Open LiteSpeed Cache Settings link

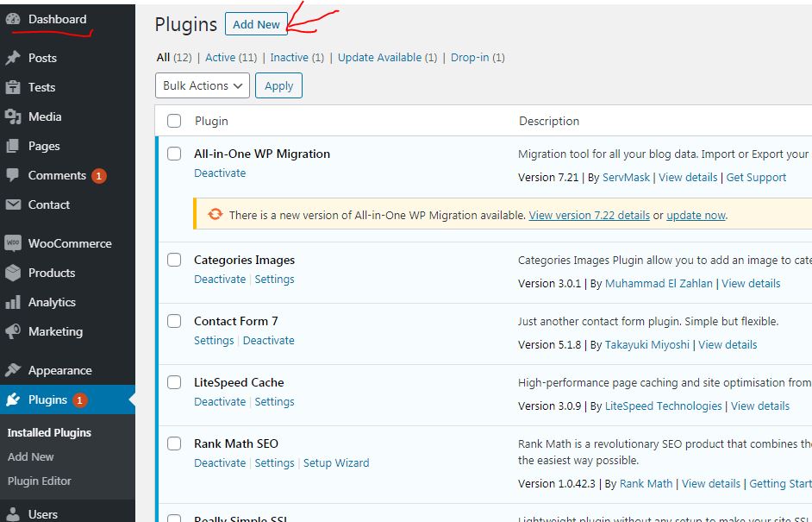click(x=274, y=402)
